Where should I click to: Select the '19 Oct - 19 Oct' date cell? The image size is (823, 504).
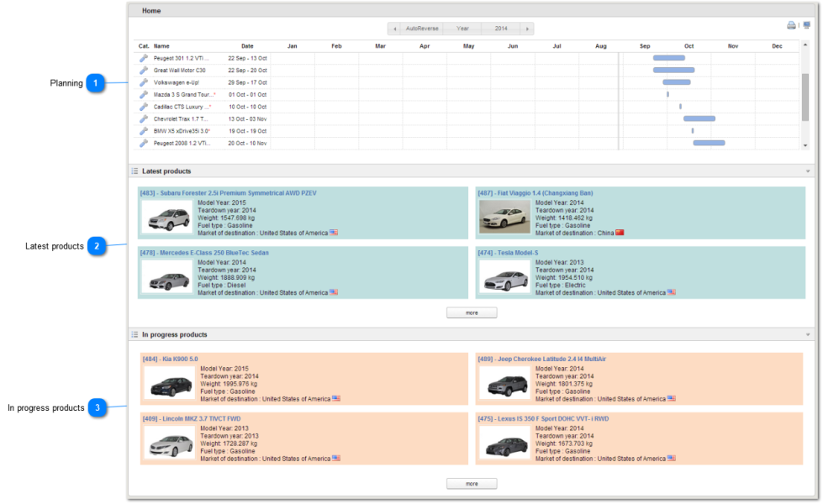[248, 131]
